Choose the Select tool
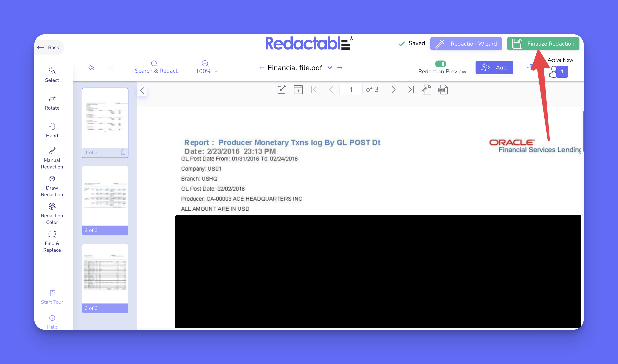The height and width of the screenshot is (364, 618). click(52, 75)
